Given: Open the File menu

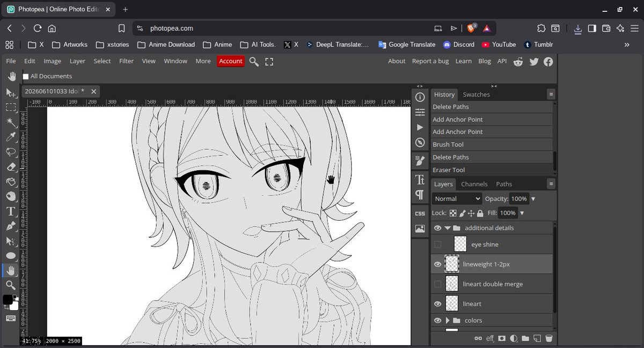Looking at the screenshot, I should coord(11,61).
